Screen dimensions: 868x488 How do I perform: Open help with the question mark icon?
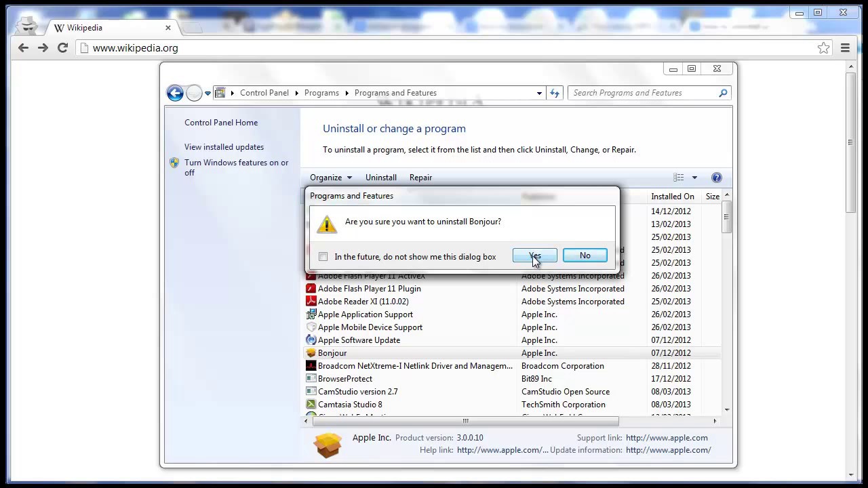click(717, 178)
